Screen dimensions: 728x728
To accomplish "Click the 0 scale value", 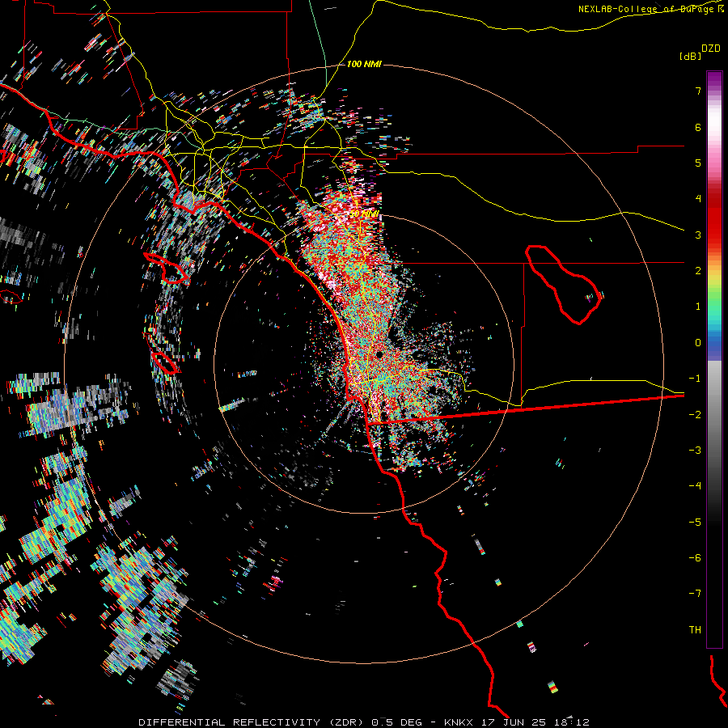I will point(698,343).
